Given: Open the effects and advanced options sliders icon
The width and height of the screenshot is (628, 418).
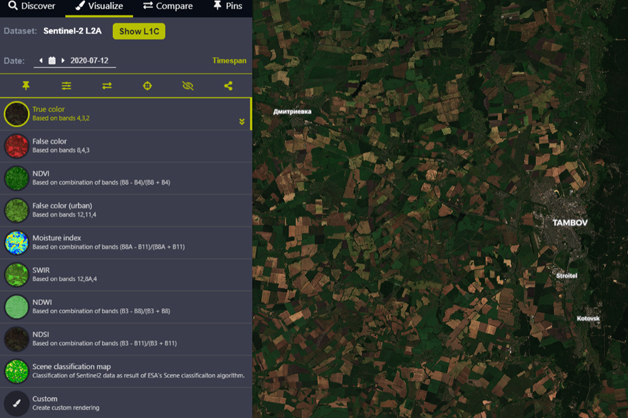Looking at the screenshot, I should pyautogui.click(x=66, y=86).
